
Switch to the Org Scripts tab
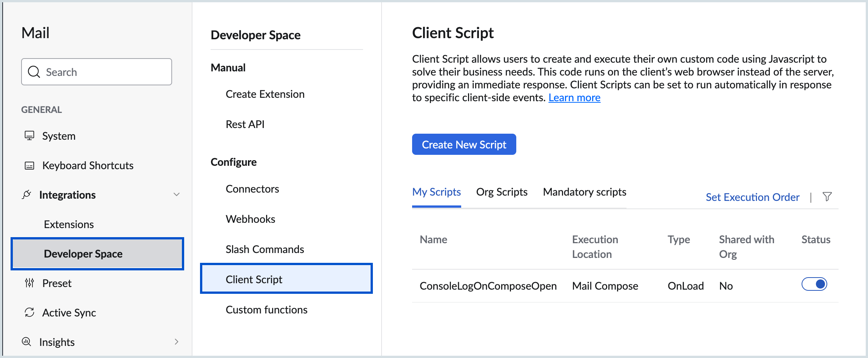502,192
